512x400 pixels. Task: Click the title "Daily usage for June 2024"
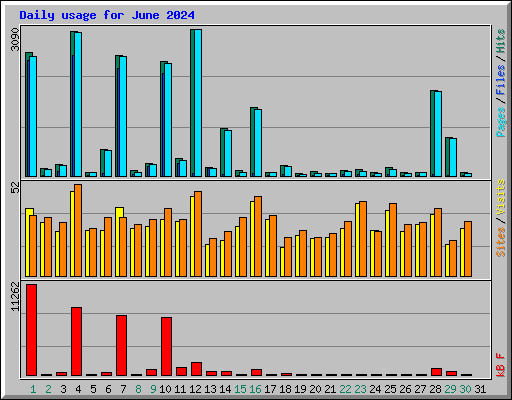pos(107,15)
